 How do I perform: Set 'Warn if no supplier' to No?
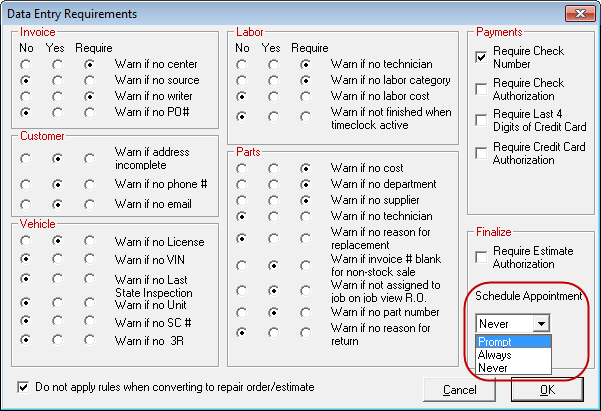coord(241,200)
